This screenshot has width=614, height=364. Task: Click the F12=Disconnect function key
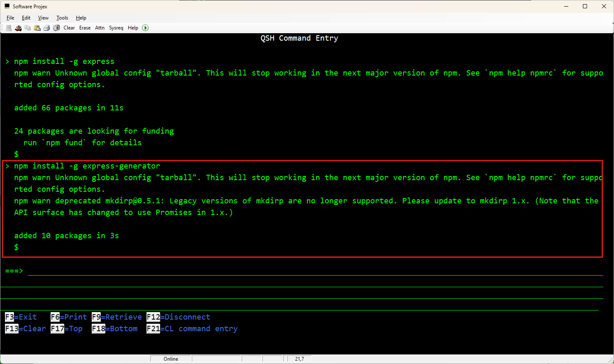pos(179,317)
